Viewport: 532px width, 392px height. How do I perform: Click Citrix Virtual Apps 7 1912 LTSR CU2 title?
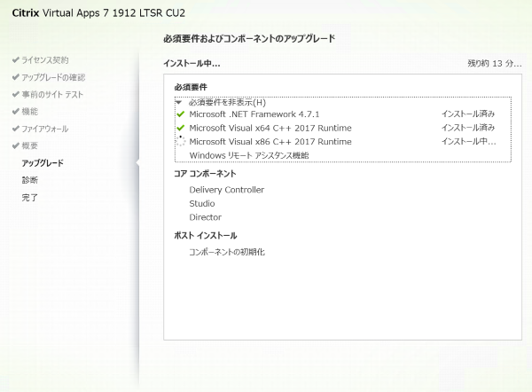[98, 13]
